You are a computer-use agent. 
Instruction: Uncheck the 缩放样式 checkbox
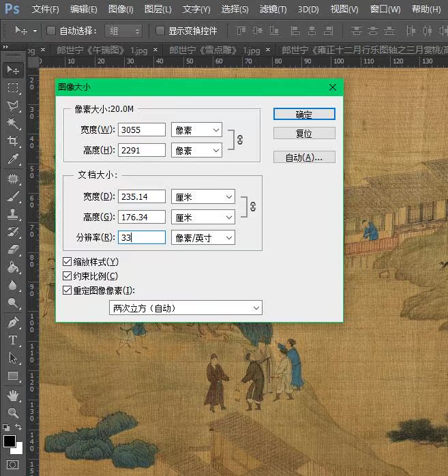point(67,262)
